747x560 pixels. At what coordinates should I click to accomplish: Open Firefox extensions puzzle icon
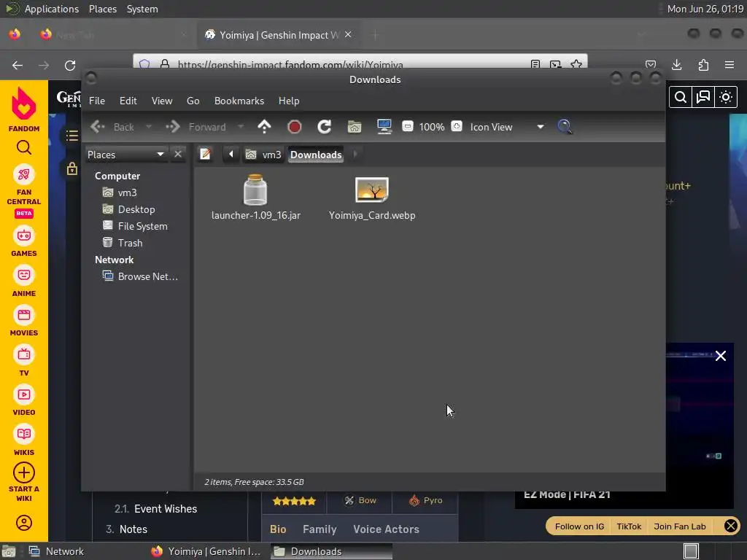point(703,65)
